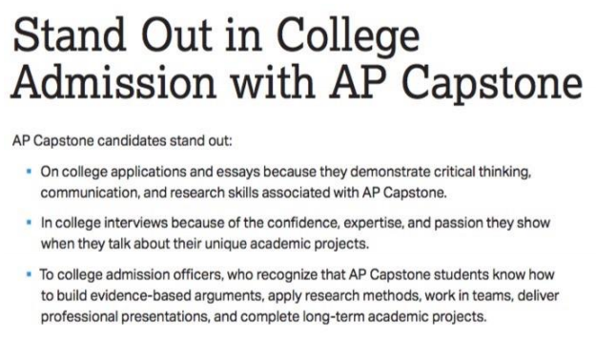Click the line starting 'On college applications and essays'
The width and height of the screenshot is (596, 364).
click(286, 172)
